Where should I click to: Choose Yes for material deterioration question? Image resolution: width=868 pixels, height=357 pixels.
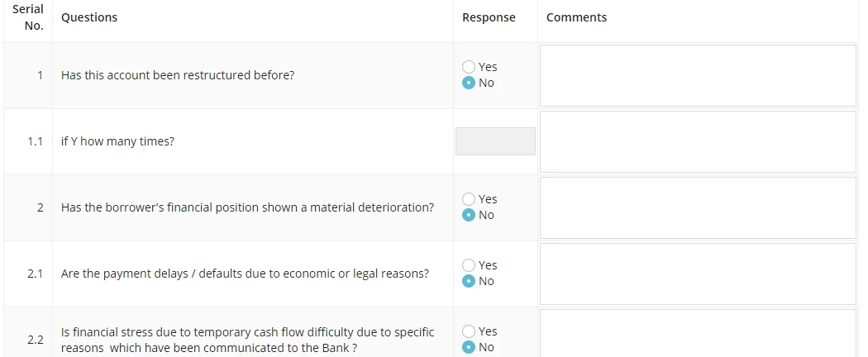[x=469, y=199]
